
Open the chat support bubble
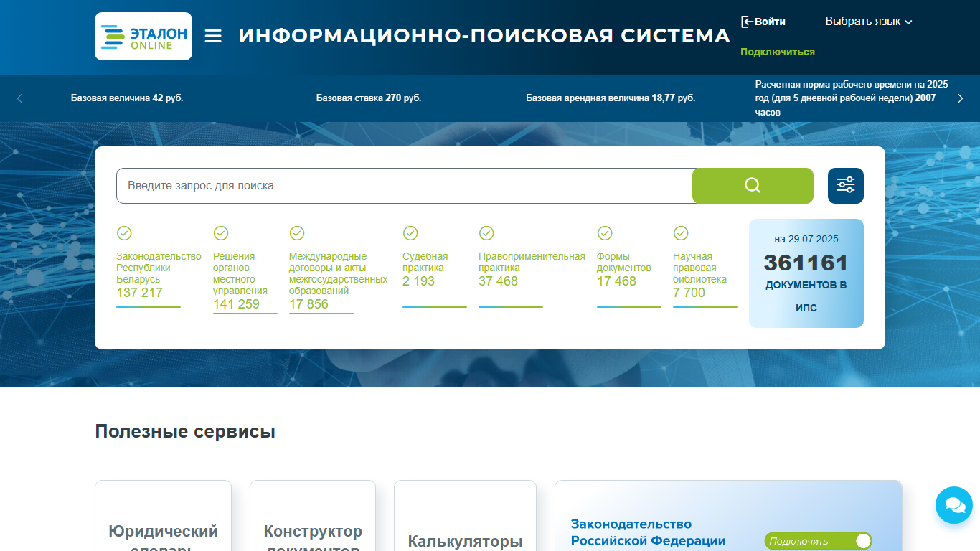[x=954, y=505]
